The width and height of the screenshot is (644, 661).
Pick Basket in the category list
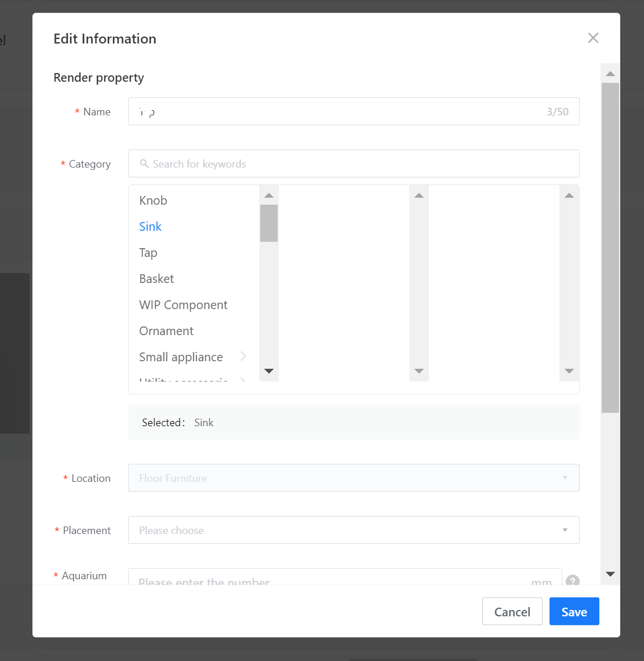pyautogui.click(x=157, y=279)
